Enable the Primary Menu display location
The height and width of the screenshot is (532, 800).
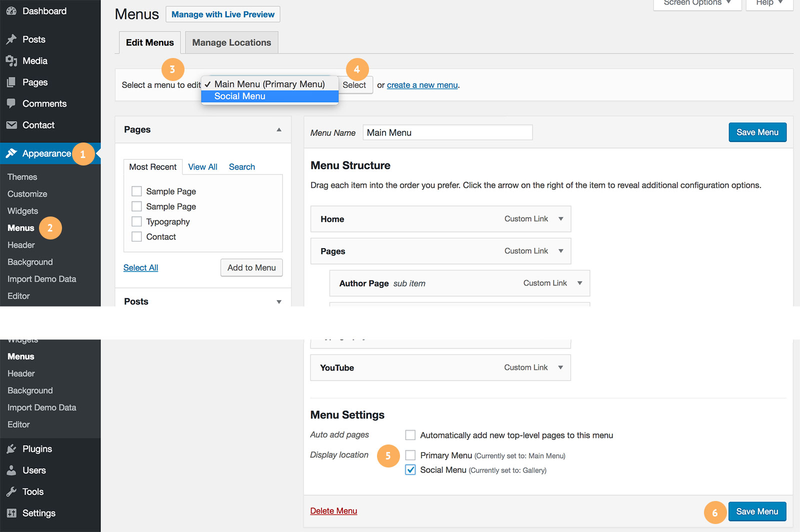(x=410, y=455)
